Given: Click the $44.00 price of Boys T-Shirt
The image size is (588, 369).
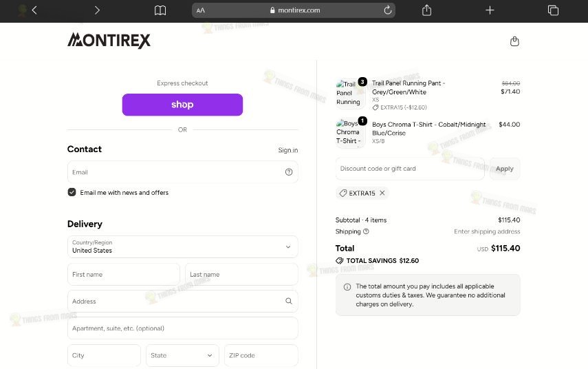Looking at the screenshot, I should pyautogui.click(x=509, y=125).
